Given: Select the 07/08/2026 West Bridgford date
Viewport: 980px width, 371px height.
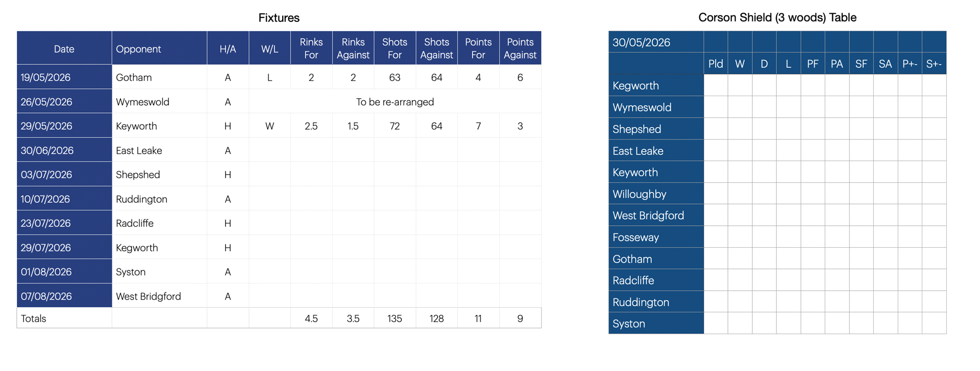Looking at the screenshot, I should [x=64, y=296].
